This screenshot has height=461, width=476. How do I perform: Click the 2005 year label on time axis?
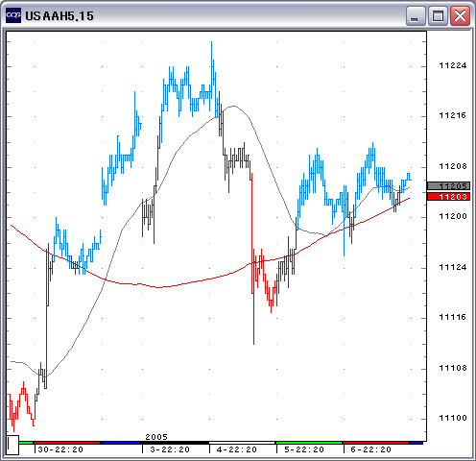156,437
